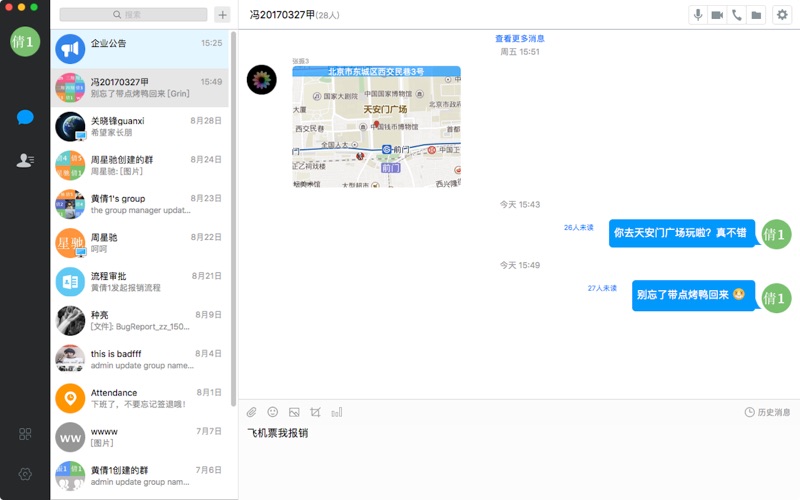Start a phone call with the phone icon
800x500 pixels.
pos(736,15)
